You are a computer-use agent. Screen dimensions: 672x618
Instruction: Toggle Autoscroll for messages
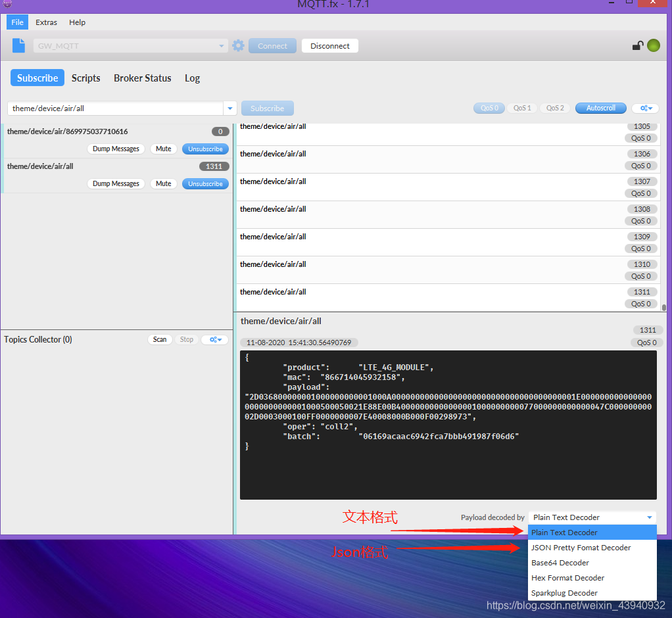pyautogui.click(x=600, y=108)
